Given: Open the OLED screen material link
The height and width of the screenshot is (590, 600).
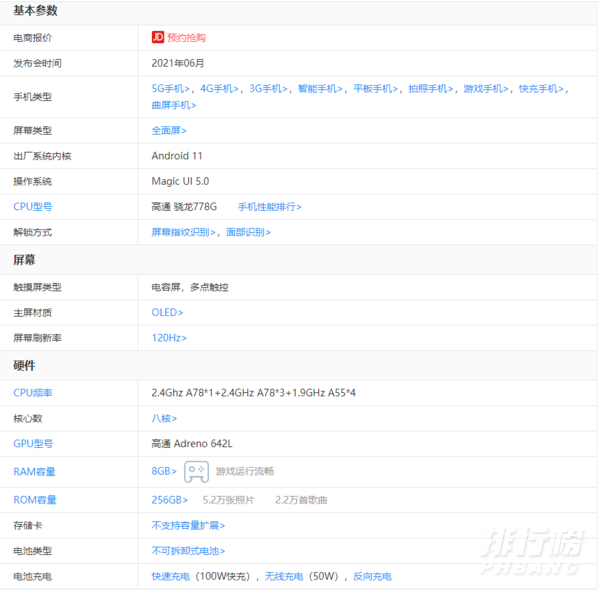Looking at the screenshot, I should [167, 313].
